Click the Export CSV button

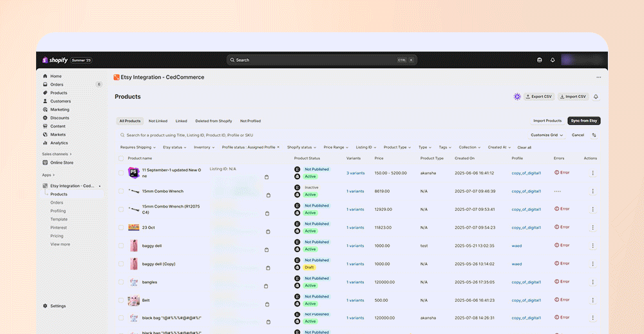pyautogui.click(x=539, y=97)
